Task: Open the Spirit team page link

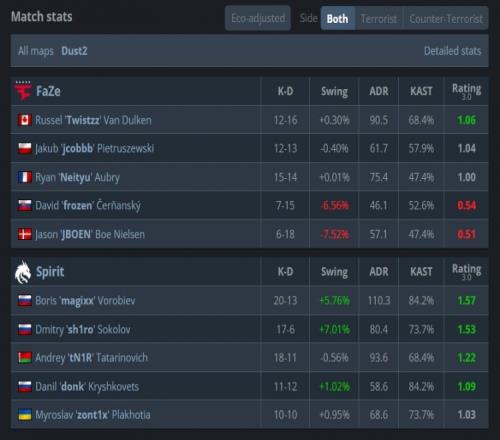Action: point(50,272)
